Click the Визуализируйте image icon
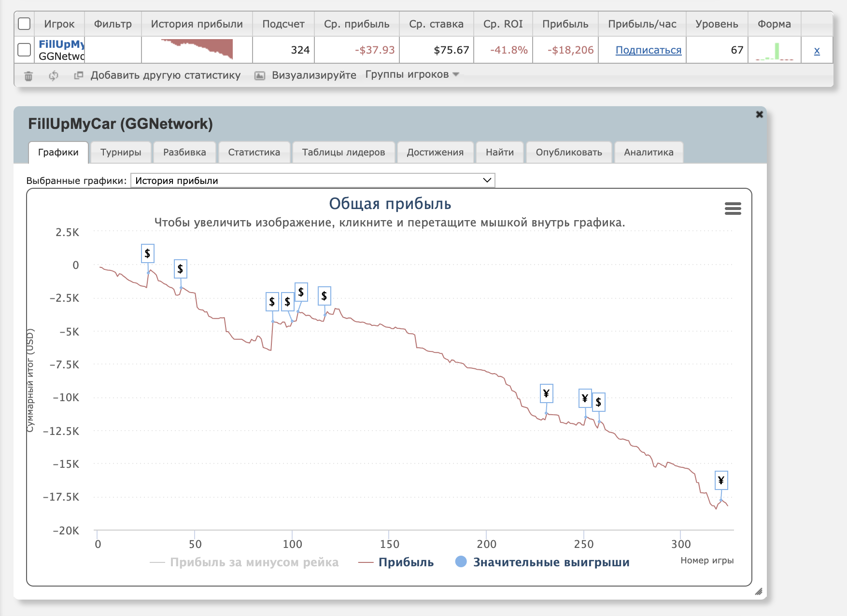847x616 pixels. [x=260, y=76]
